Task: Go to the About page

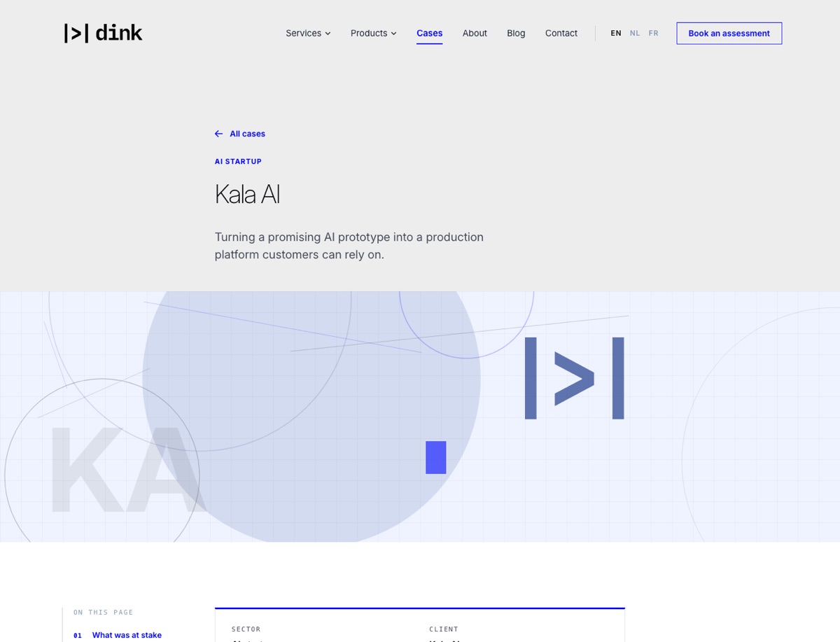Action: 475,33
